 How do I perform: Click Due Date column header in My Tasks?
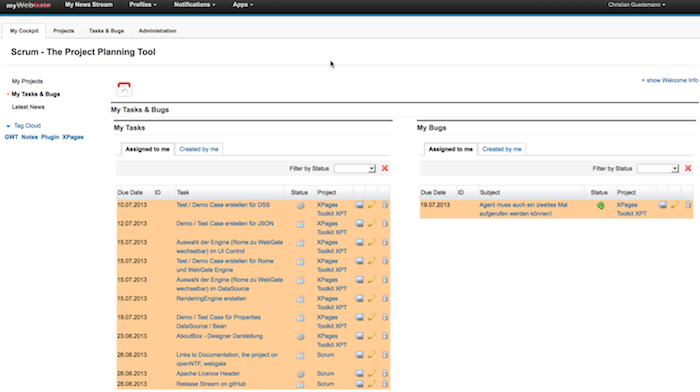coord(130,192)
